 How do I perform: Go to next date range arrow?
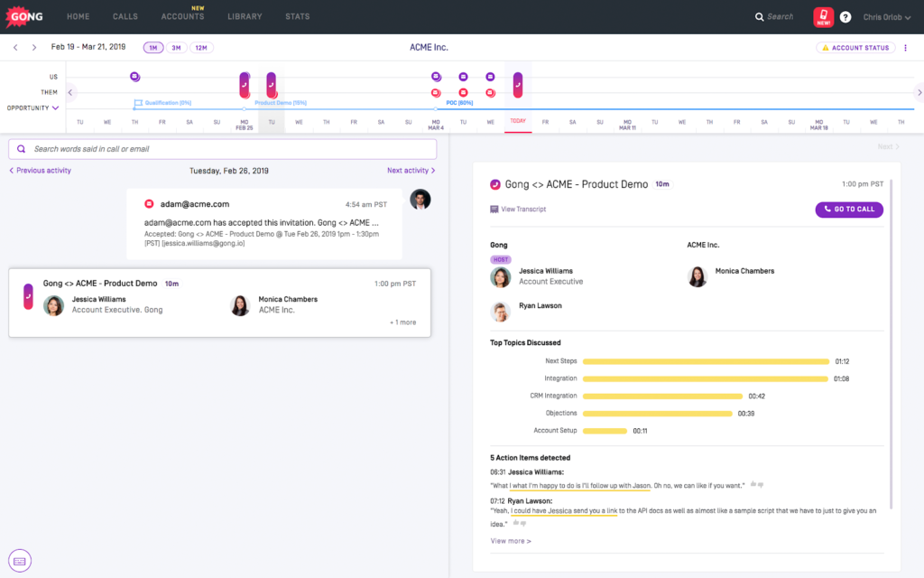click(x=34, y=47)
